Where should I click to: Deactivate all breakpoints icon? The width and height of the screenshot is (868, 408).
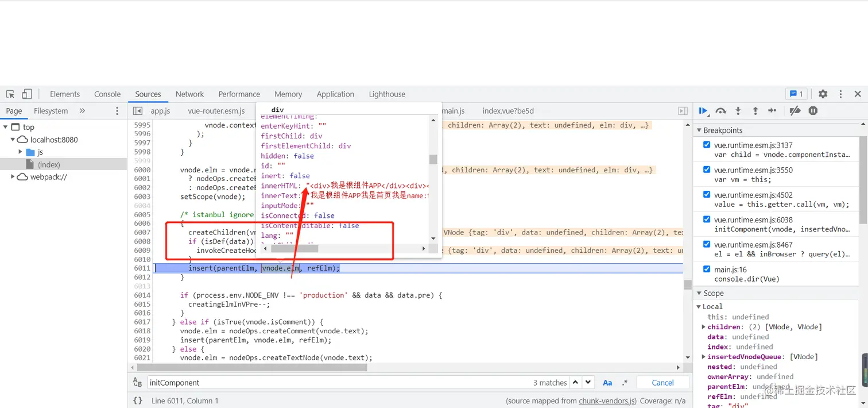[795, 111]
